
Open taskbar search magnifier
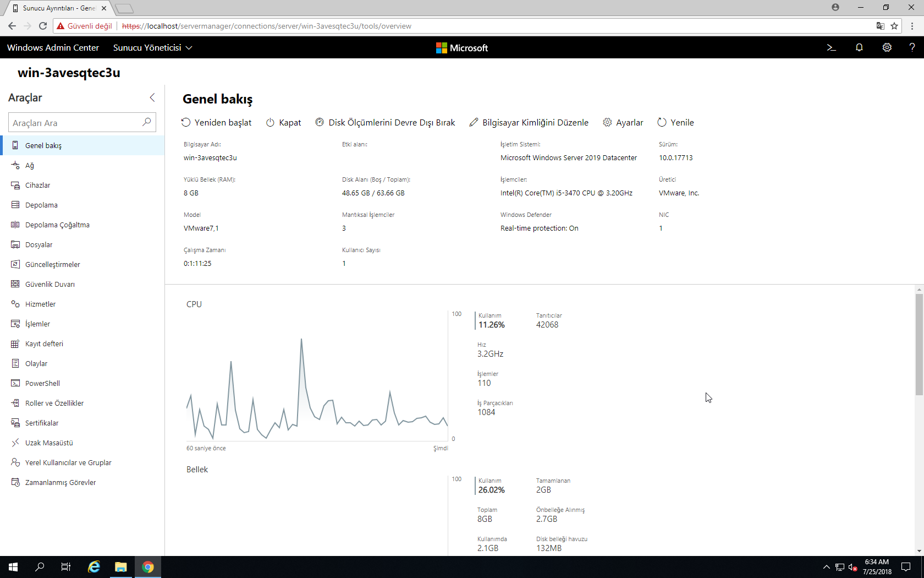click(x=40, y=567)
